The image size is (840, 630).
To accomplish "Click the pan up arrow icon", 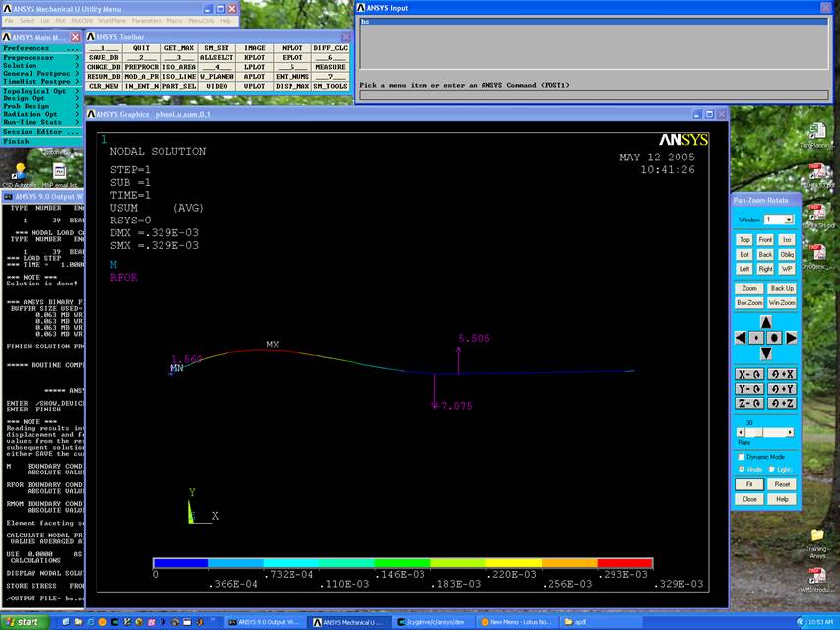I will pyautogui.click(x=765, y=322).
